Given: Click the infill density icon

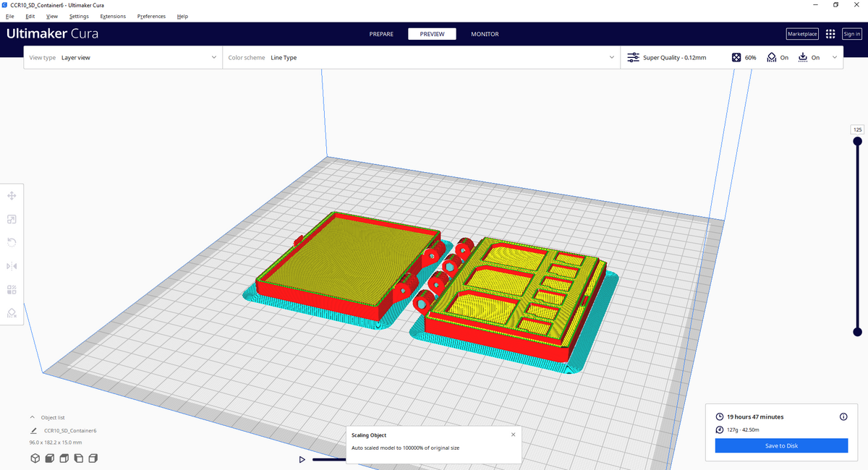Looking at the screenshot, I should coord(736,58).
